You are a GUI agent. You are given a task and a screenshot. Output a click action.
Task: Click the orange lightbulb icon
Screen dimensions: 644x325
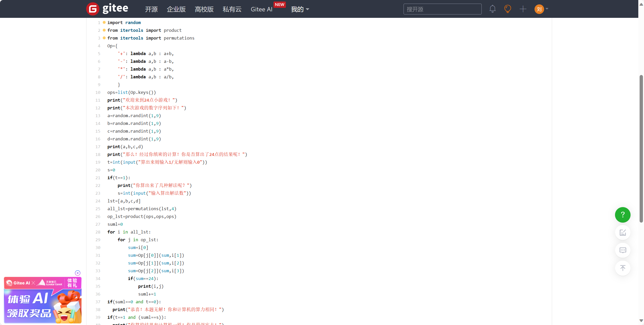(x=508, y=9)
